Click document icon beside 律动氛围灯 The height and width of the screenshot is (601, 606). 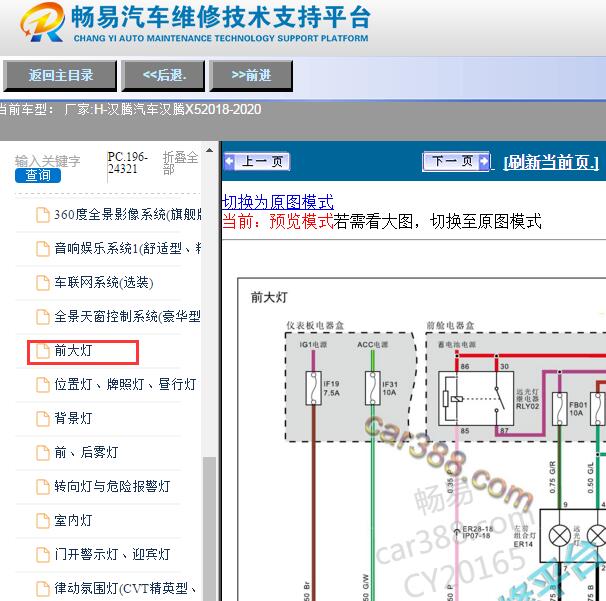pos(43,589)
